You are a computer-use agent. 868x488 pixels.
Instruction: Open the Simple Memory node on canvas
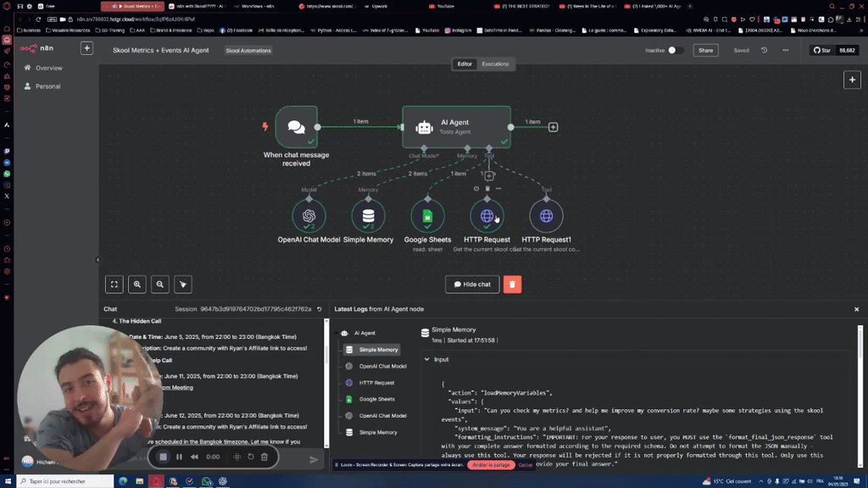(368, 216)
